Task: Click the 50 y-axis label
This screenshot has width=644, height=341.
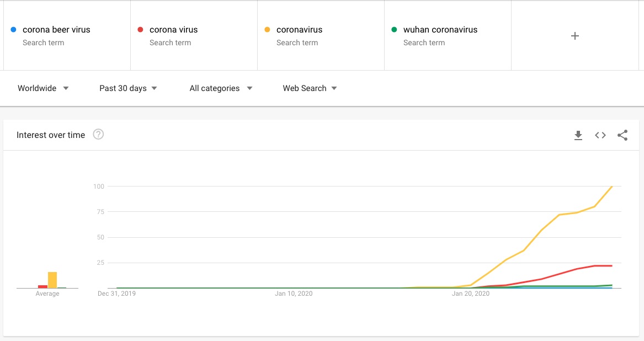Action: pyautogui.click(x=100, y=237)
